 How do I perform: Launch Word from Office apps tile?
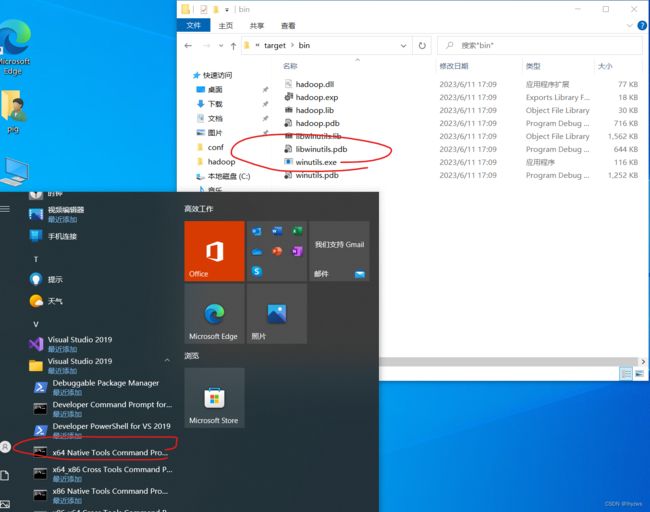277,231
